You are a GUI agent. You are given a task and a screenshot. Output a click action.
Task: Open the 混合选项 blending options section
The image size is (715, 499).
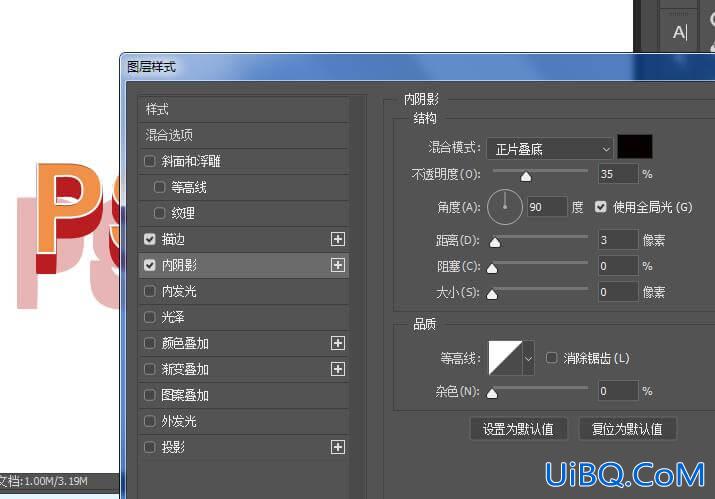(244, 135)
